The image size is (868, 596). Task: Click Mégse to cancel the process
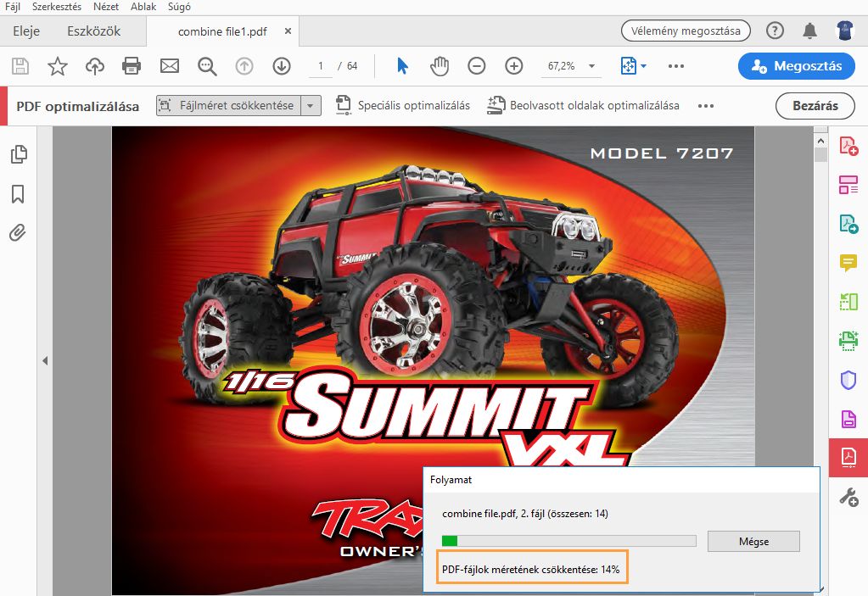[753, 541]
